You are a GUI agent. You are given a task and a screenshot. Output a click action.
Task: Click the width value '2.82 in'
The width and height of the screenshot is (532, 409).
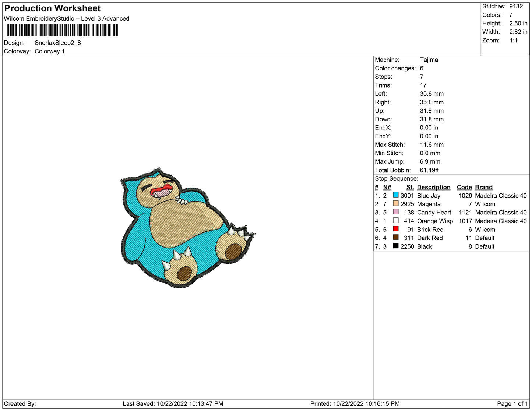[x=518, y=32]
